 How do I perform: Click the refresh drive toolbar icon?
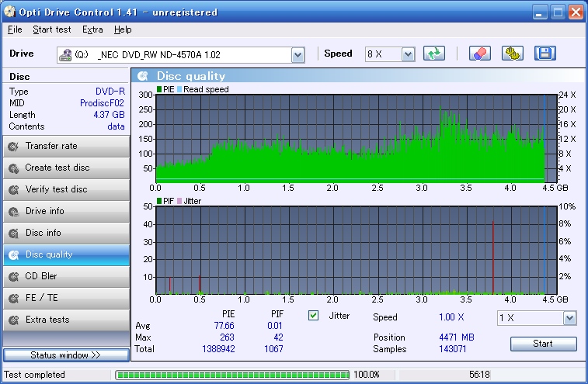(x=434, y=54)
